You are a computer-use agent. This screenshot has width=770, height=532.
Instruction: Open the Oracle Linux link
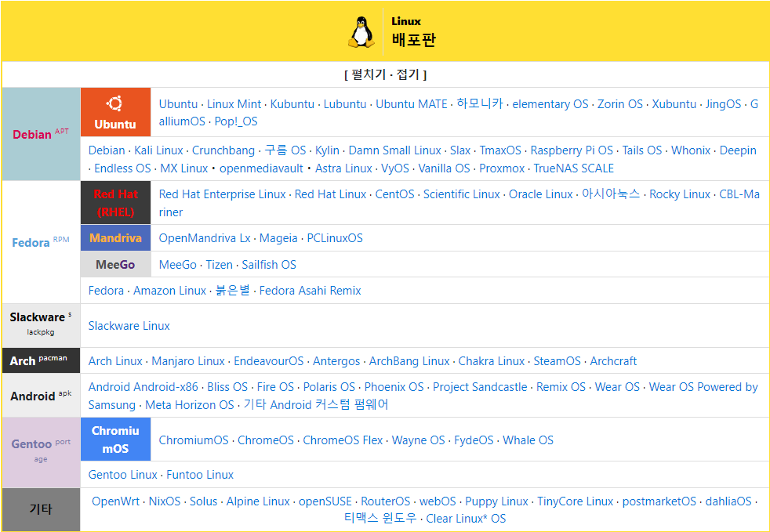541,194
